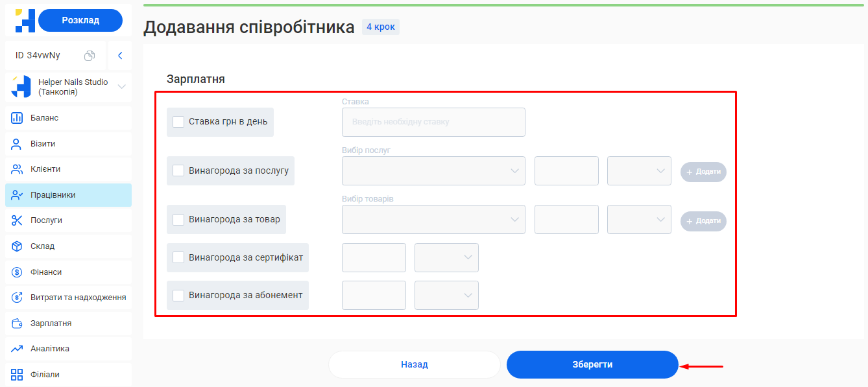868x387 pixels.
Task: Click inside the Ставка input field
Action: point(433,122)
